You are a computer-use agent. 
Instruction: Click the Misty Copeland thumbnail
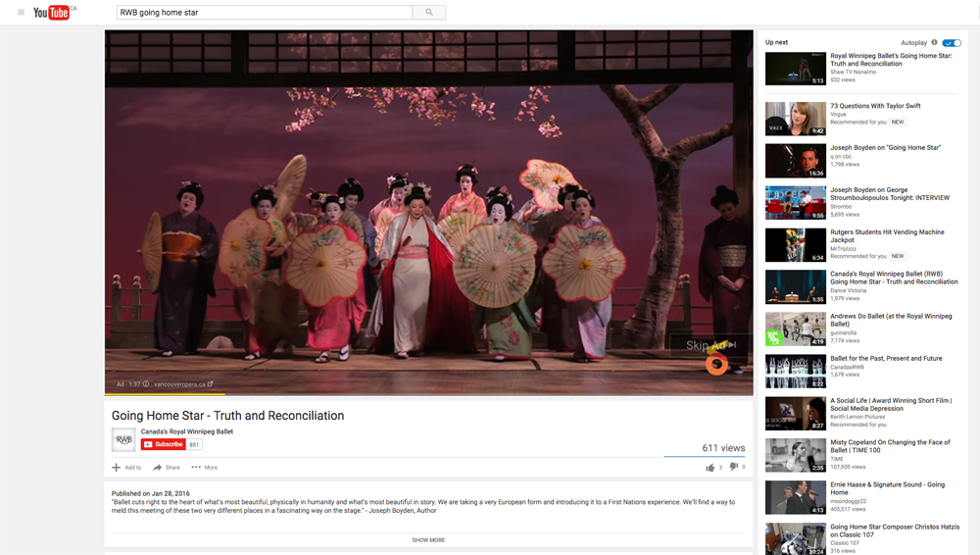coord(796,455)
